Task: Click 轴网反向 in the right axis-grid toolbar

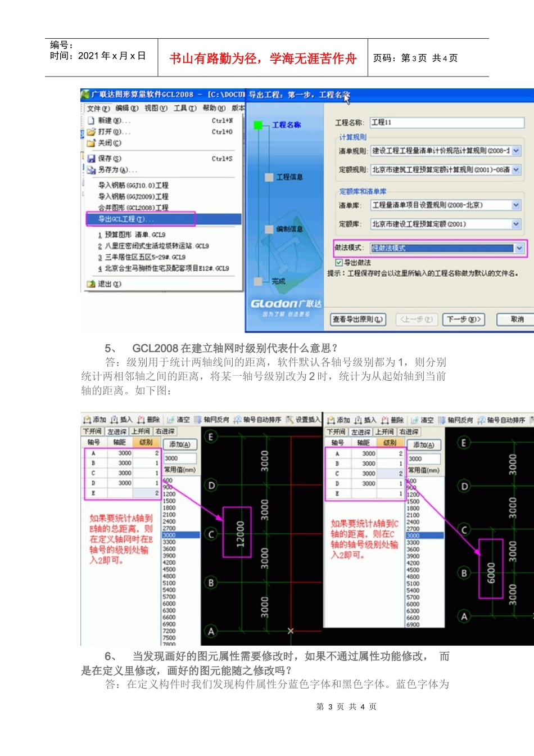Action: tap(456, 420)
